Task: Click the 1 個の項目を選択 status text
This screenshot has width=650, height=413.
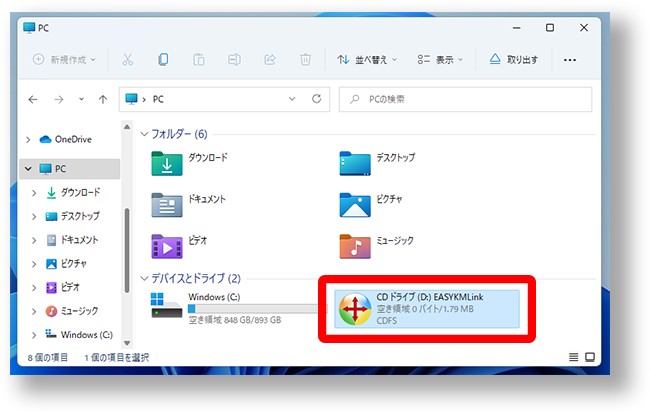Action: (116, 357)
